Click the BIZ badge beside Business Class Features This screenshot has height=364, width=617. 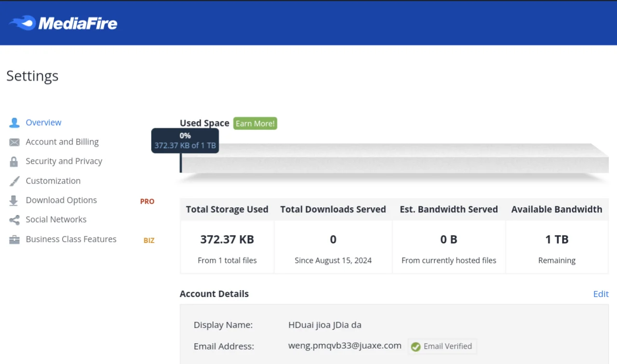point(149,241)
